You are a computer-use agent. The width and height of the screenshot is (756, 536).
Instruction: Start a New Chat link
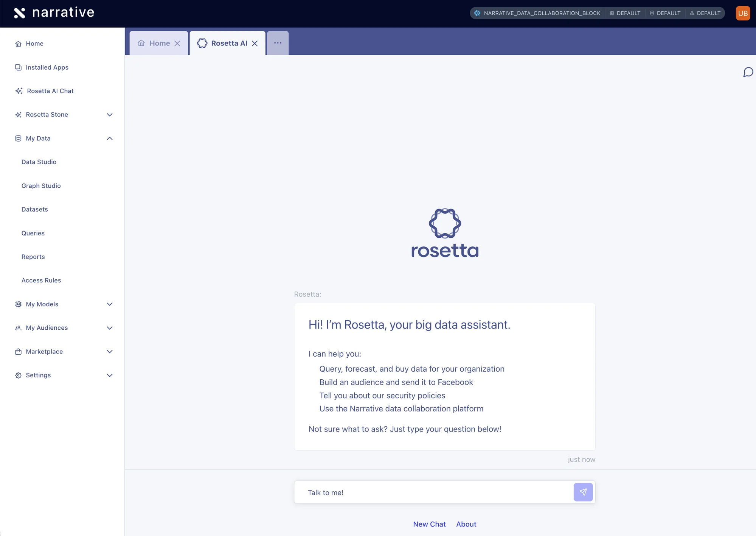click(x=429, y=524)
